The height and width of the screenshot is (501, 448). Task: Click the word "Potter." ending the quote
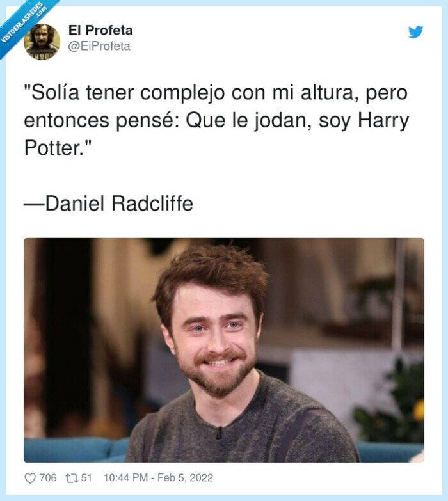click(54, 148)
